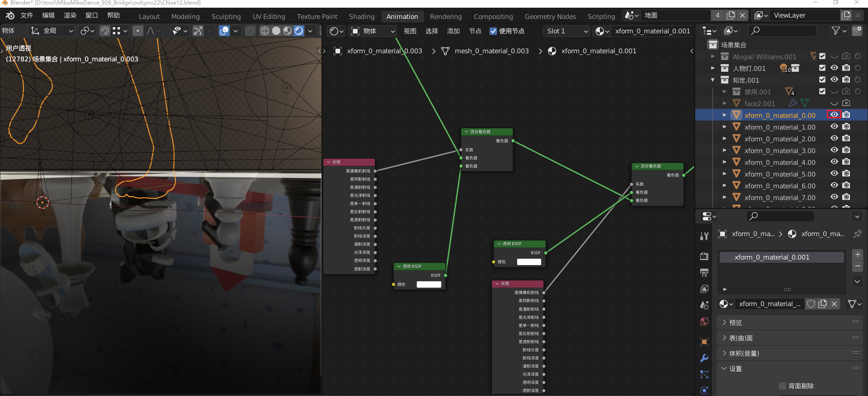Viewport: 868px width, 396px height.
Task: Enable the 背面剔除 checkbox
Action: point(783,386)
